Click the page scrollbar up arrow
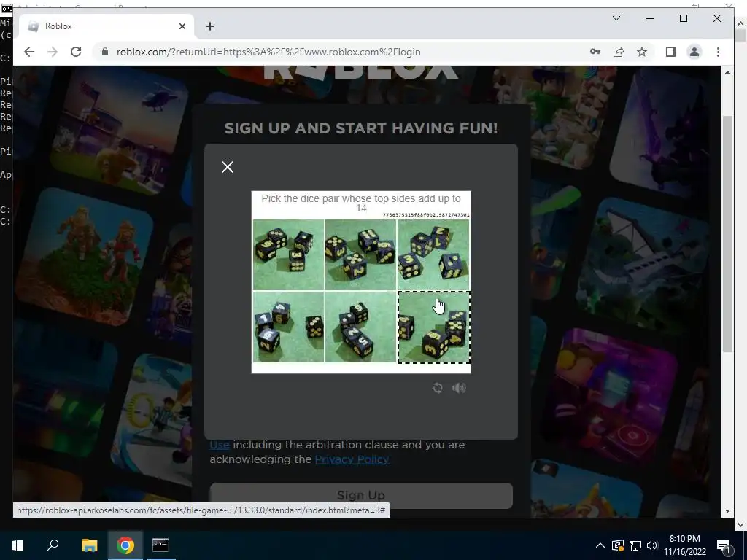The image size is (747, 560). coord(727,72)
